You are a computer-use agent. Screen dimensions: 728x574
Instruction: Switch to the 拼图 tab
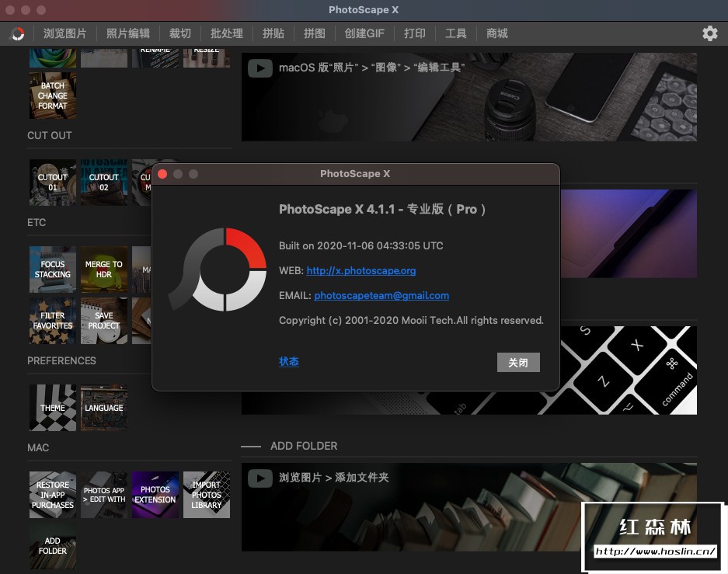click(315, 33)
